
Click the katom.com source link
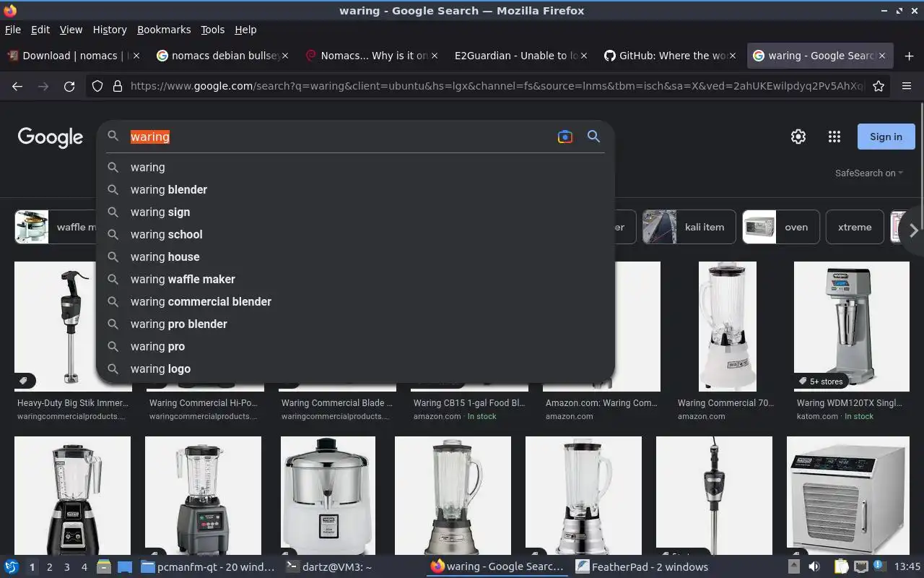pos(817,416)
